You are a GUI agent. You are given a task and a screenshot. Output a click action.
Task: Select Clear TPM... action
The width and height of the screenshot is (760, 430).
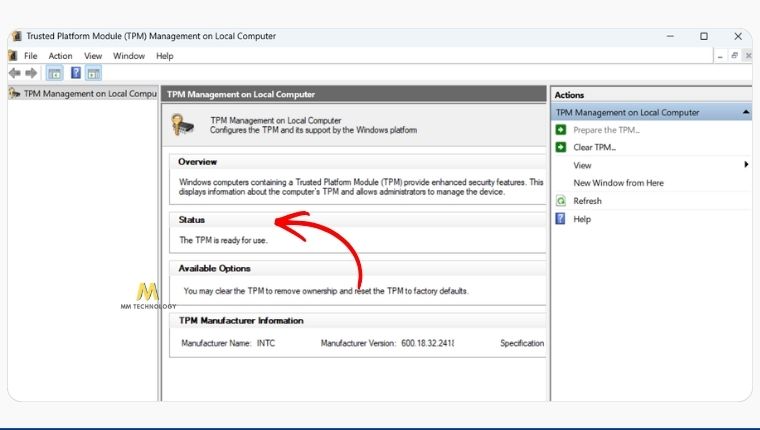pyautogui.click(x=594, y=147)
